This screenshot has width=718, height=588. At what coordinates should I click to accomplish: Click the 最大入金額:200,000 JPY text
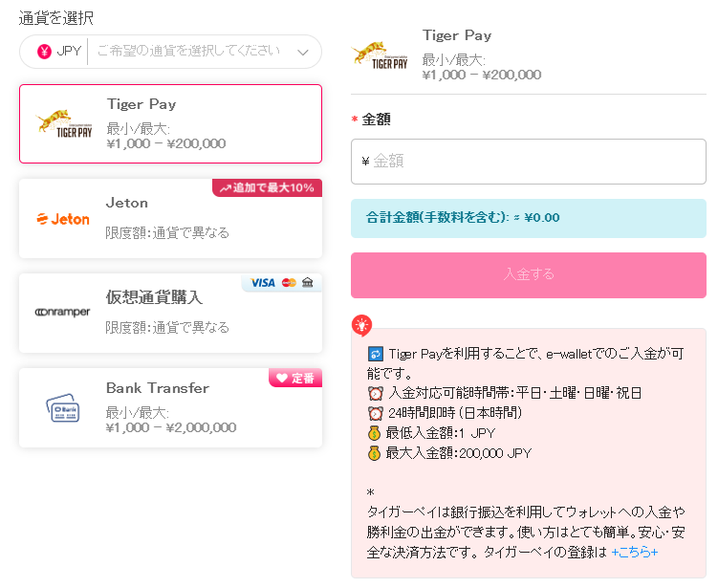point(458,453)
